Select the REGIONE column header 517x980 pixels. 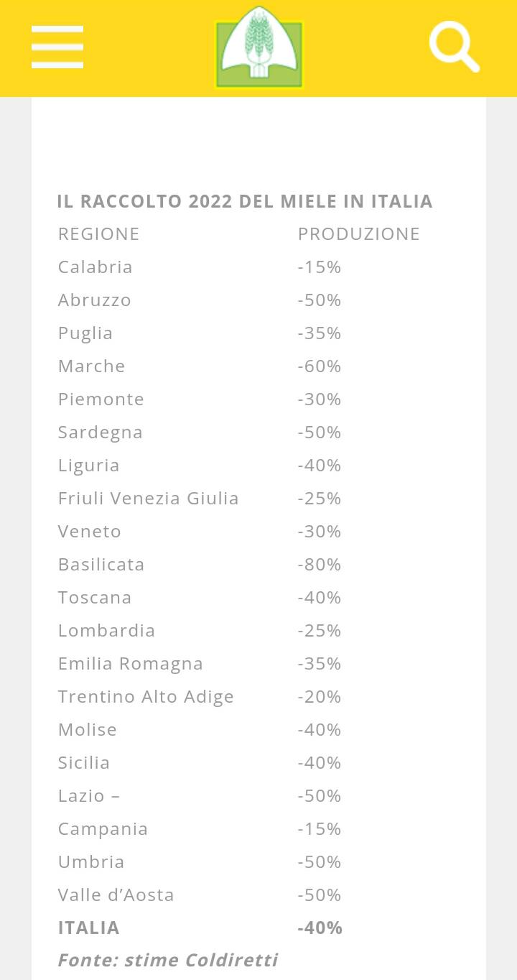click(x=98, y=234)
